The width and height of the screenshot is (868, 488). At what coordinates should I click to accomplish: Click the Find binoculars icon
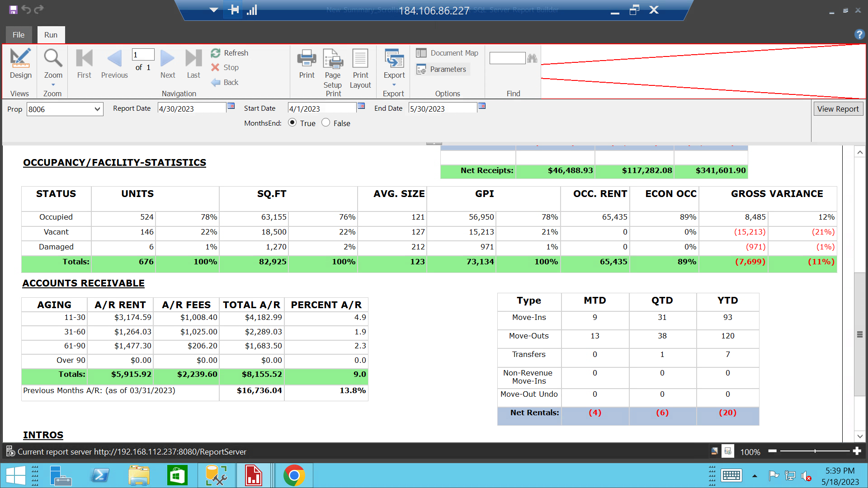click(532, 58)
